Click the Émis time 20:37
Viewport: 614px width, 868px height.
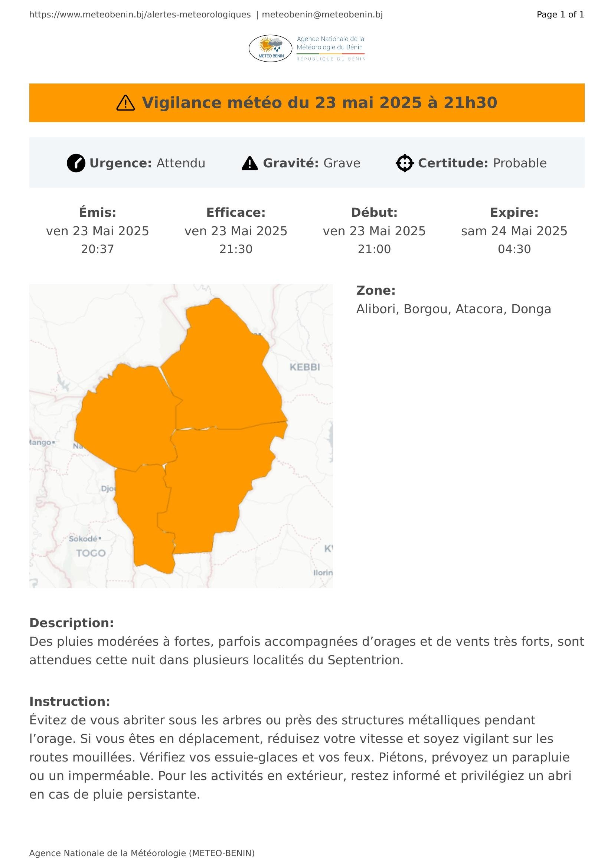click(98, 249)
